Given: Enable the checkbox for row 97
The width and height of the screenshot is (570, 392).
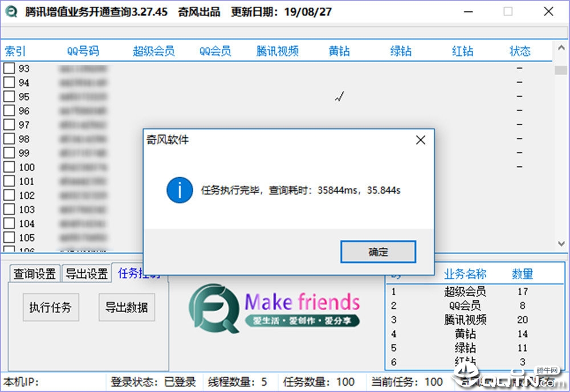Looking at the screenshot, I should coord(9,125).
